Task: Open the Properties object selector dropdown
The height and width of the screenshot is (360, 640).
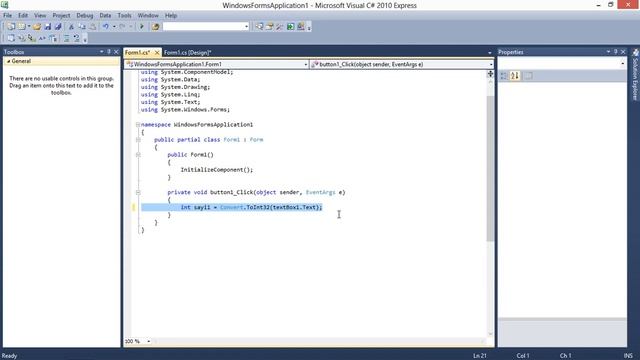Action: [x=622, y=64]
